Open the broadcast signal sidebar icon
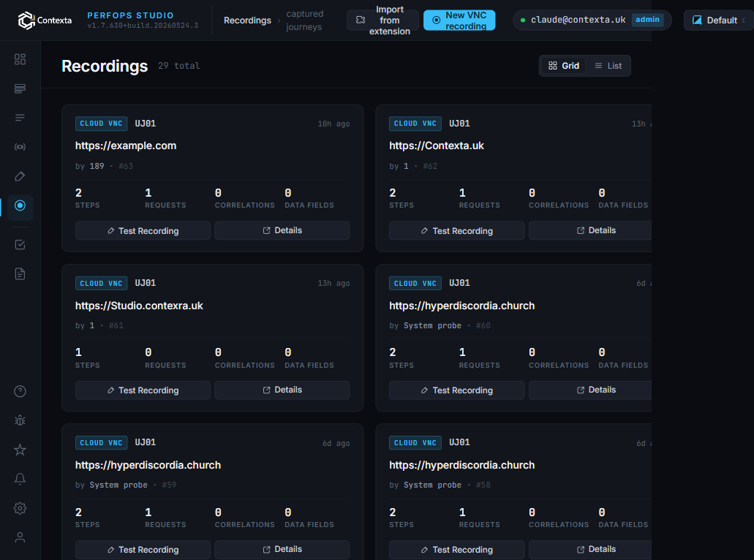This screenshot has height=560, width=754. point(20,147)
